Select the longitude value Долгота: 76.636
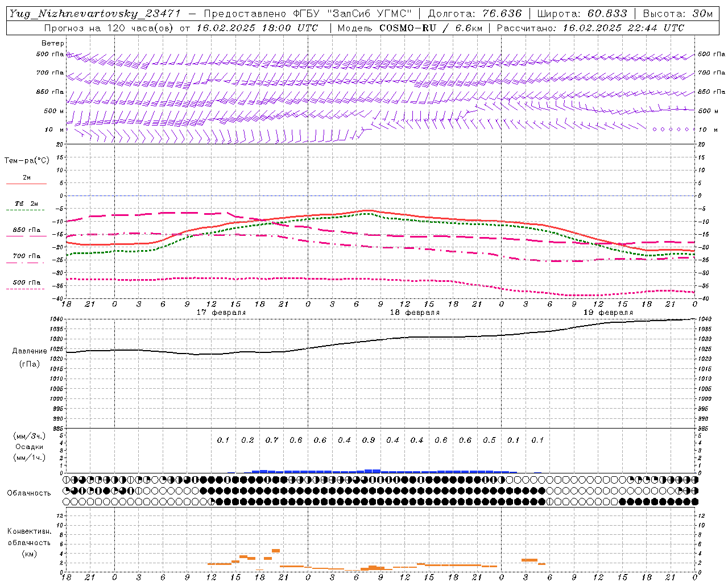728x582 pixels. [x=474, y=14]
